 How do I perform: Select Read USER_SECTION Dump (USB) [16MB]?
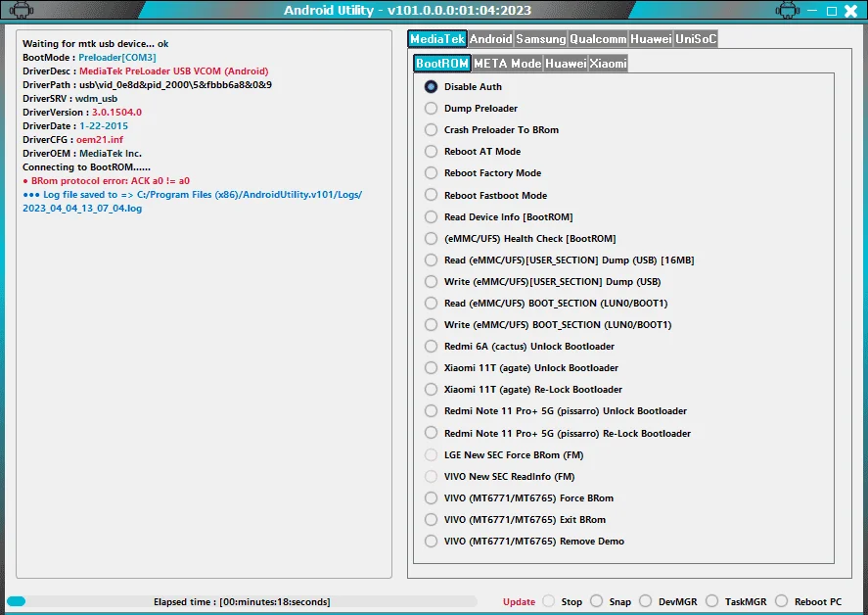point(431,260)
